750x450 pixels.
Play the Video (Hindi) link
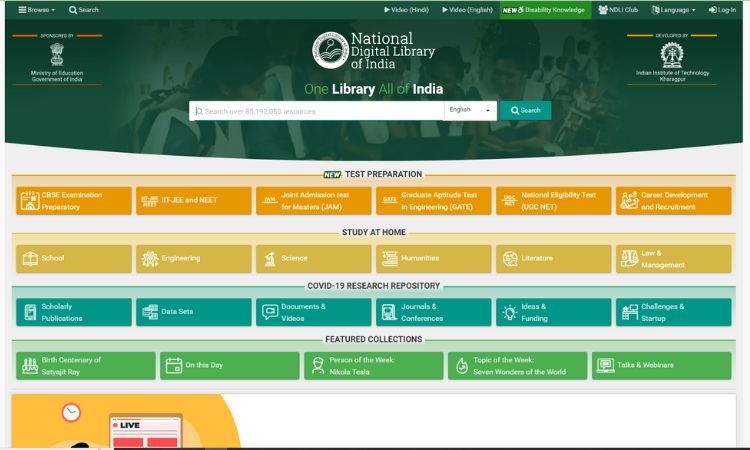(x=406, y=10)
